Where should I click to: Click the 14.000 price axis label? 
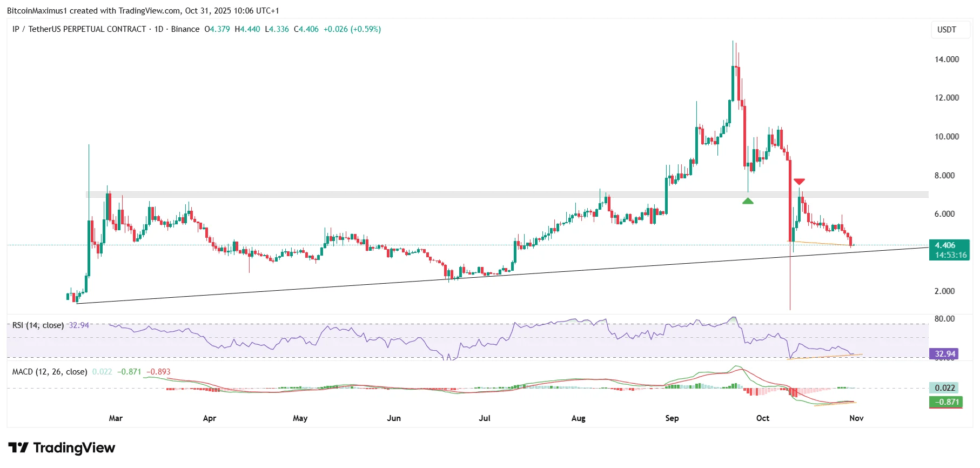point(947,59)
